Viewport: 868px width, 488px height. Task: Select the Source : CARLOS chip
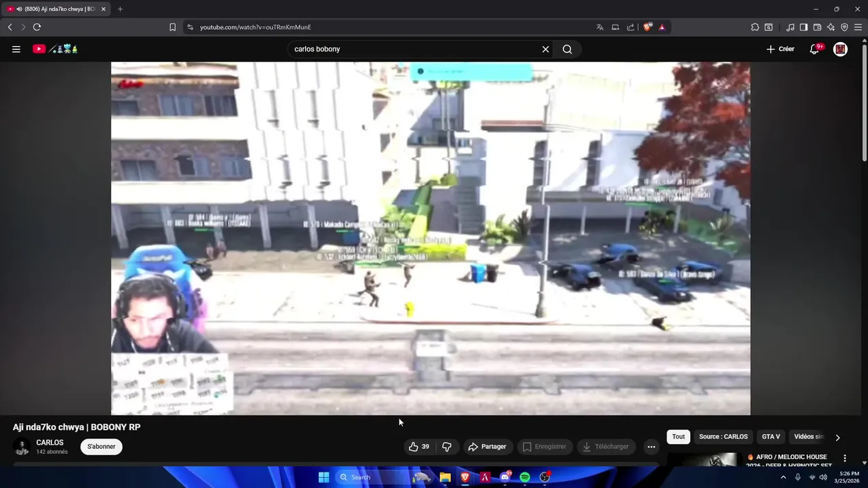pyautogui.click(x=724, y=437)
